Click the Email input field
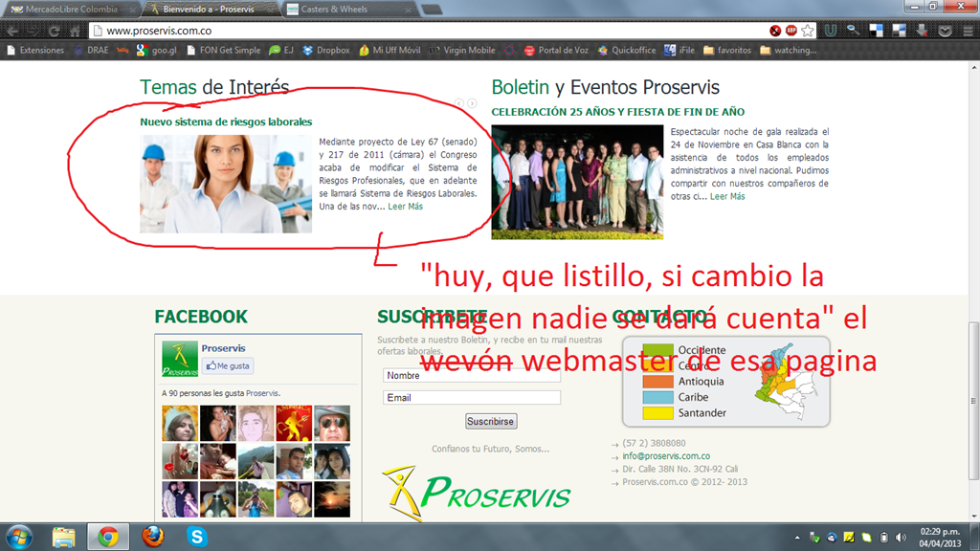This screenshot has height=551, width=980. 471,397
